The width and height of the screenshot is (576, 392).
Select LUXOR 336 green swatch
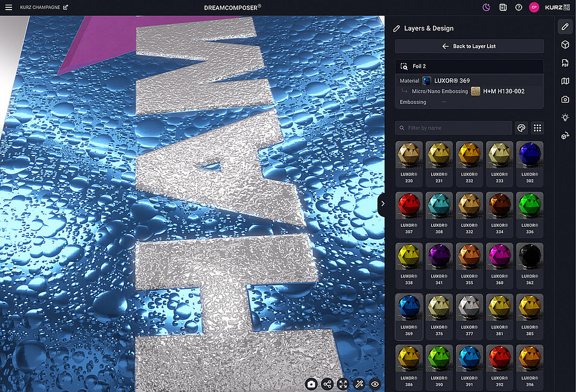coord(530,215)
